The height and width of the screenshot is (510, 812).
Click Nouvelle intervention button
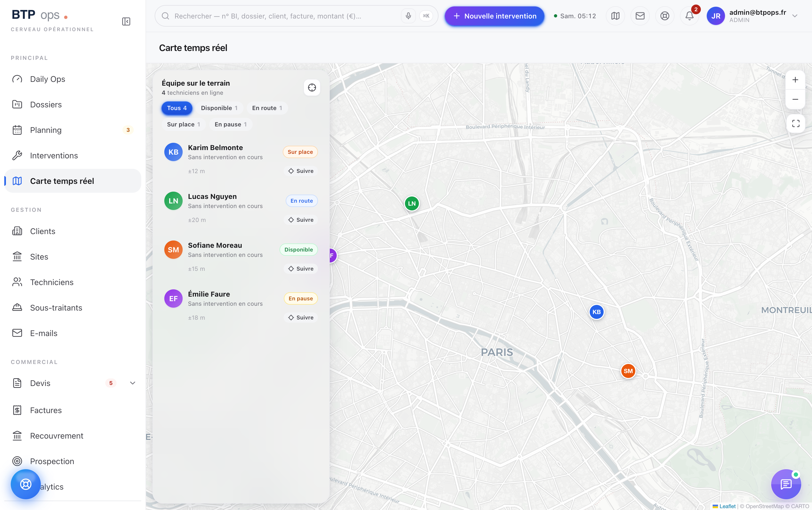tap(494, 16)
